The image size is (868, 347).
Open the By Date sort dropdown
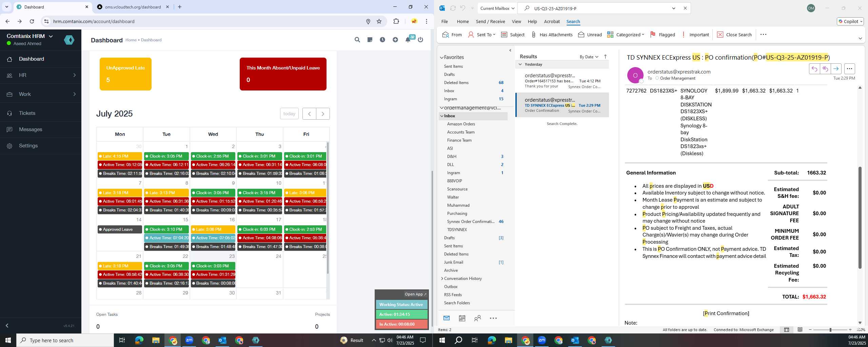(589, 57)
